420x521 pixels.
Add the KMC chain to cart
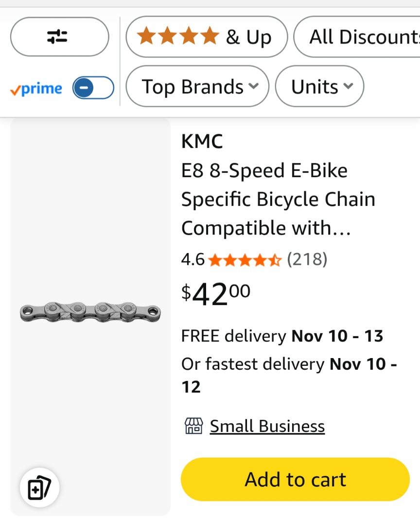click(295, 479)
